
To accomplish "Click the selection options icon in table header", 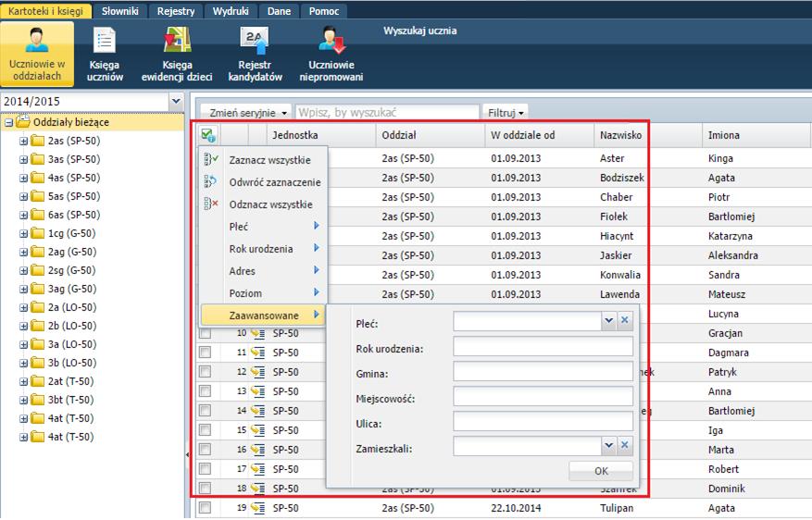I will 208,135.
